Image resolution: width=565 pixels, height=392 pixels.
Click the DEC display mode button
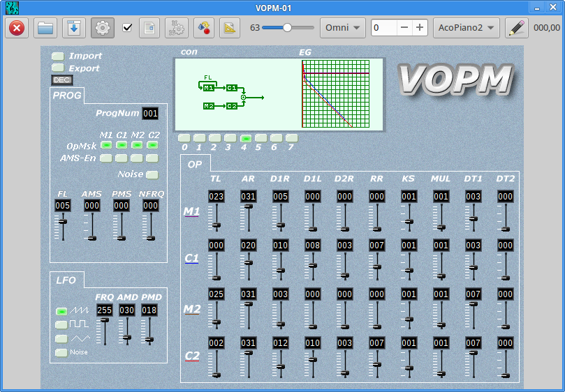(62, 80)
